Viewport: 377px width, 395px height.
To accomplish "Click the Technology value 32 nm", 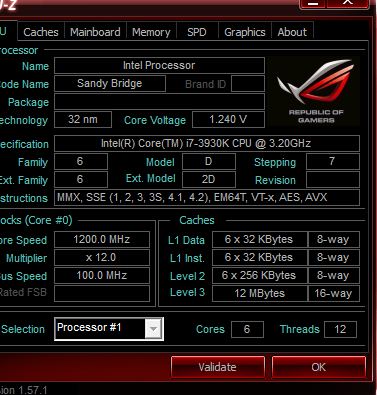I will 83,119.
